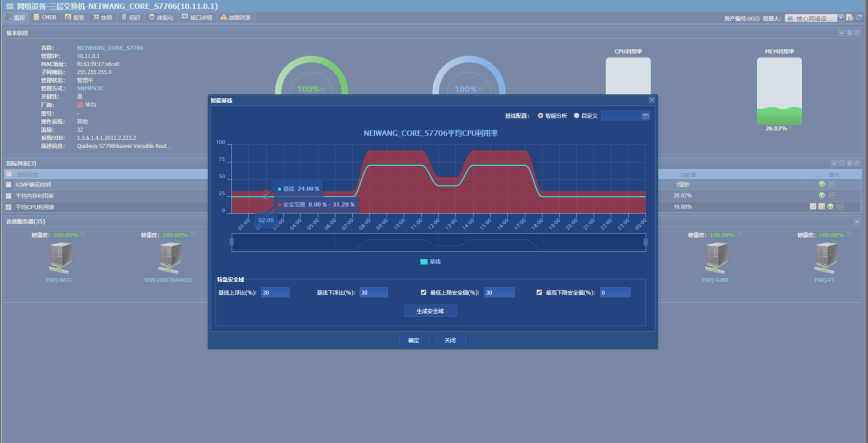The height and width of the screenshot is (443, 868).
Task: Collapse the 基本信息 panel
Action: 842,33
